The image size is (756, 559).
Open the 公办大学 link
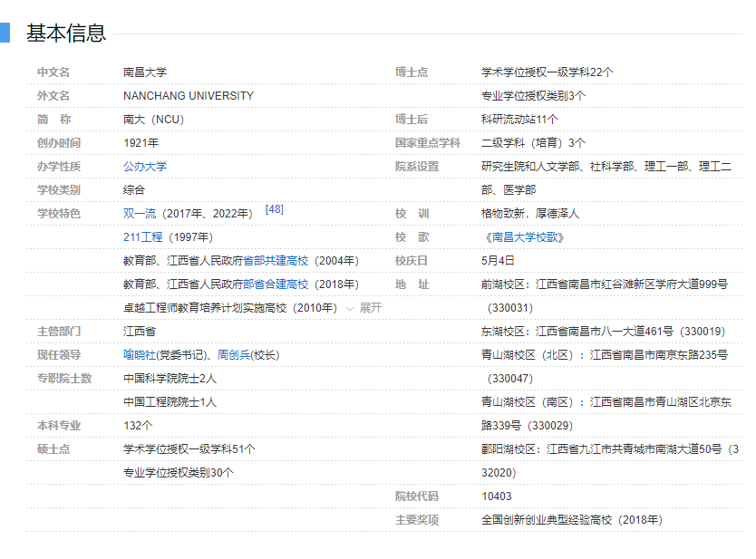click(145, 167)
